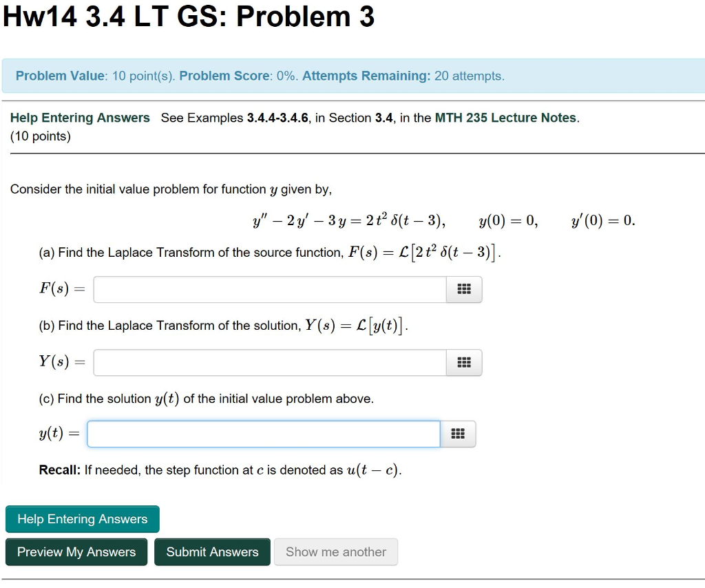Click the Attempts Remaining info banner
This screenshot has height=588, width=705.
pyautogui.click(x=352, y=76)
